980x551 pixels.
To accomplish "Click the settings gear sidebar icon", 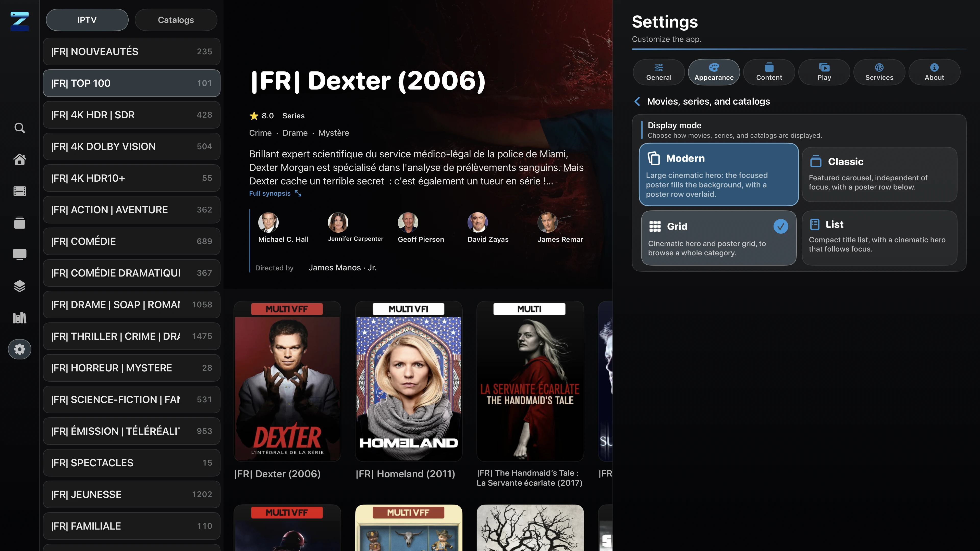I will [x=19, y=349].
